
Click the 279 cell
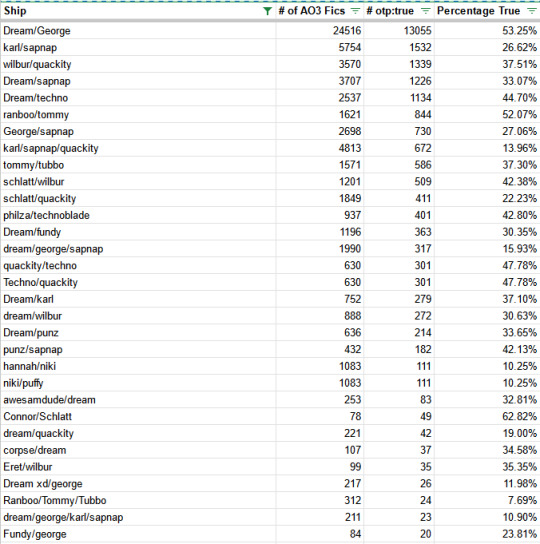pos(398,299)
